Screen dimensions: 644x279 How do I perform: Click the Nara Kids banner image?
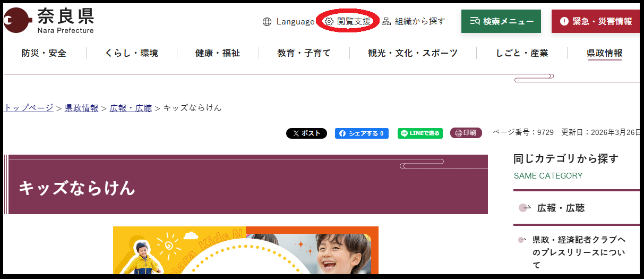pos(246,250)
